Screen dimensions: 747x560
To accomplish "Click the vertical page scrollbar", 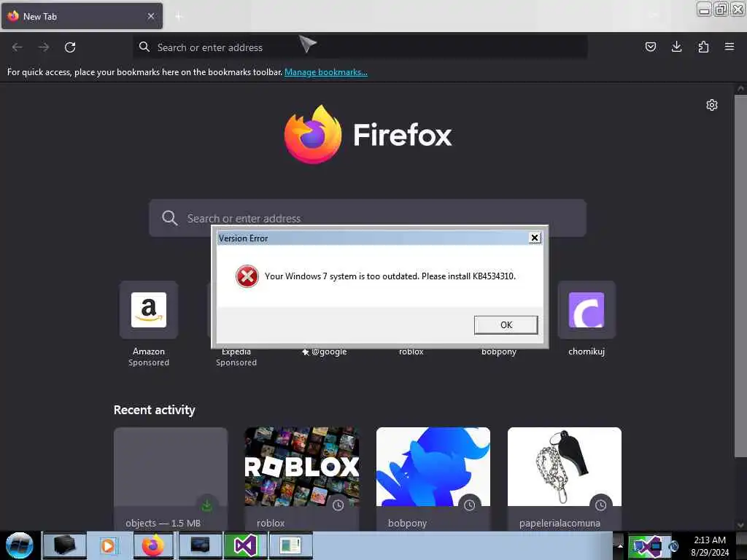I will pos(740,276).
